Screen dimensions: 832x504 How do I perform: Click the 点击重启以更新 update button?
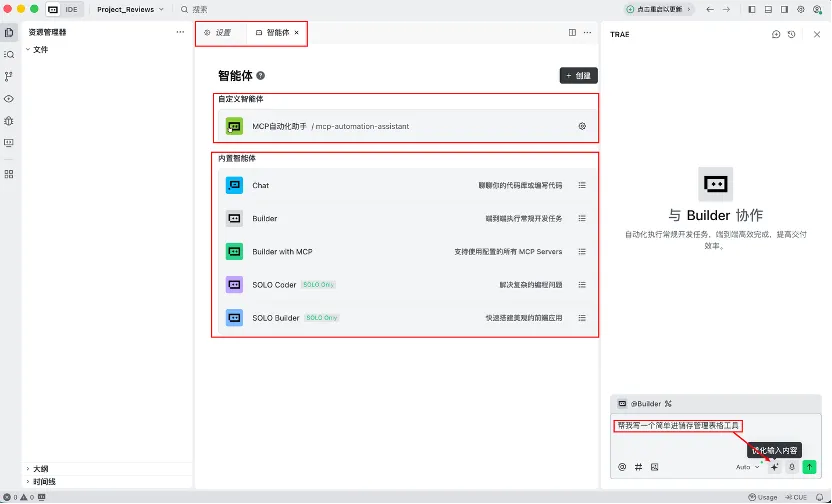658,10
